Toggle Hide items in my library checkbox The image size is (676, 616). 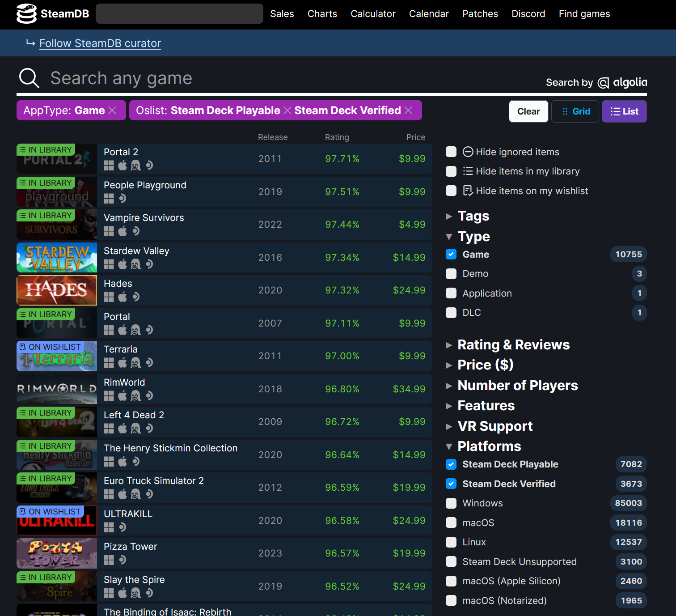pyautogui.click(x=451, y=171)
